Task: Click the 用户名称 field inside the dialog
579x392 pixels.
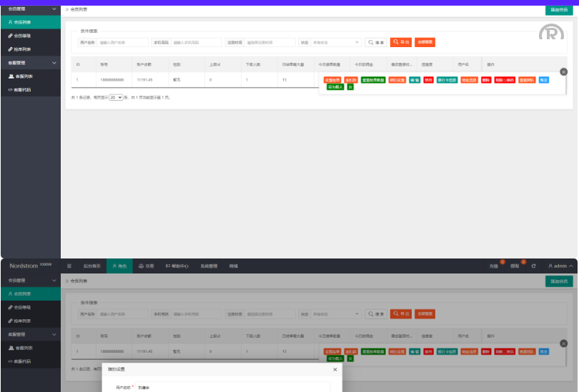Action: tap(229, 388)
